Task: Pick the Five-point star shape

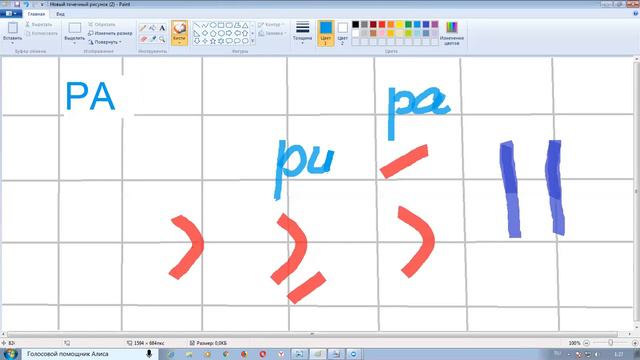Action: [213, 41]
